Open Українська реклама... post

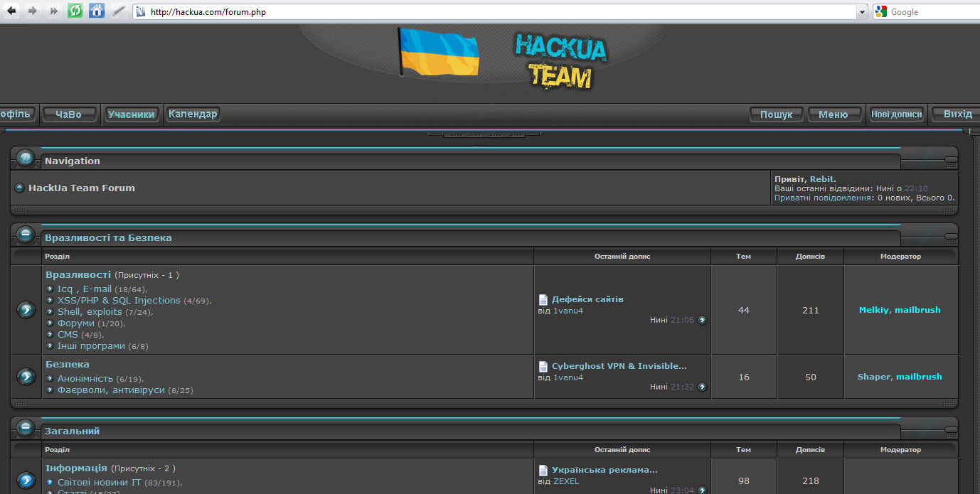point(604,470)
